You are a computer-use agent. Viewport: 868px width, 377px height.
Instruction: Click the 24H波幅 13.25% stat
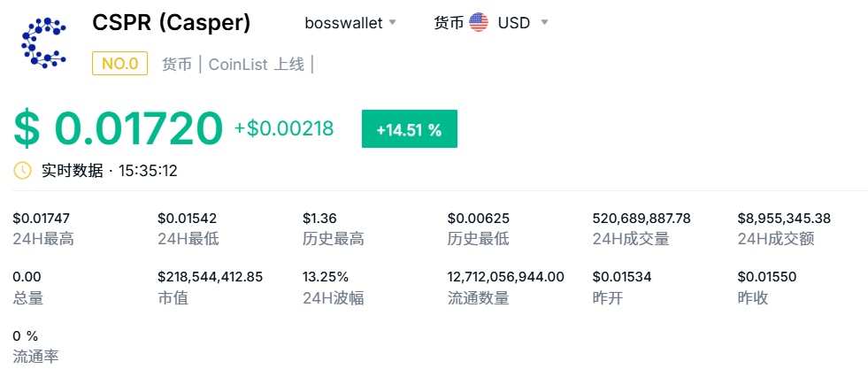(334, 288)
